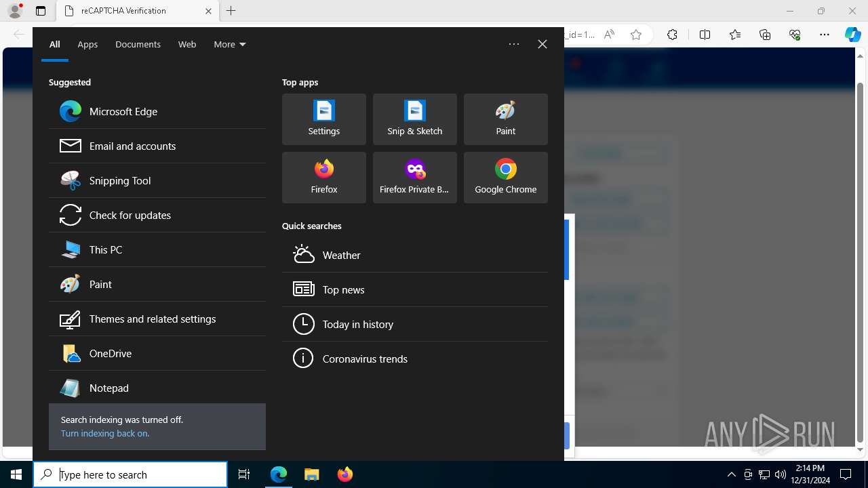The image size is (868, 488).
Task: Add page to favorites star
Action: click(x=636, y=35)
